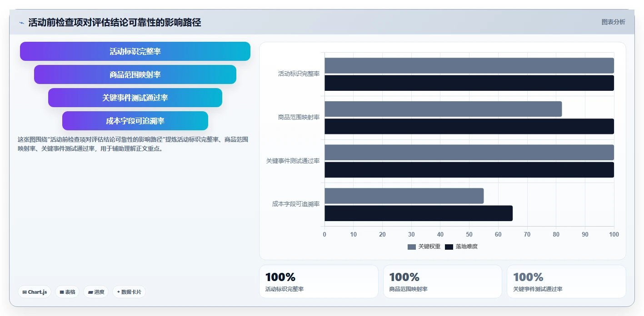This screenshot has width=644, height=316.
Task: Click the 落地难度 bar for 商品范围映射率
Action: point(469,126)
